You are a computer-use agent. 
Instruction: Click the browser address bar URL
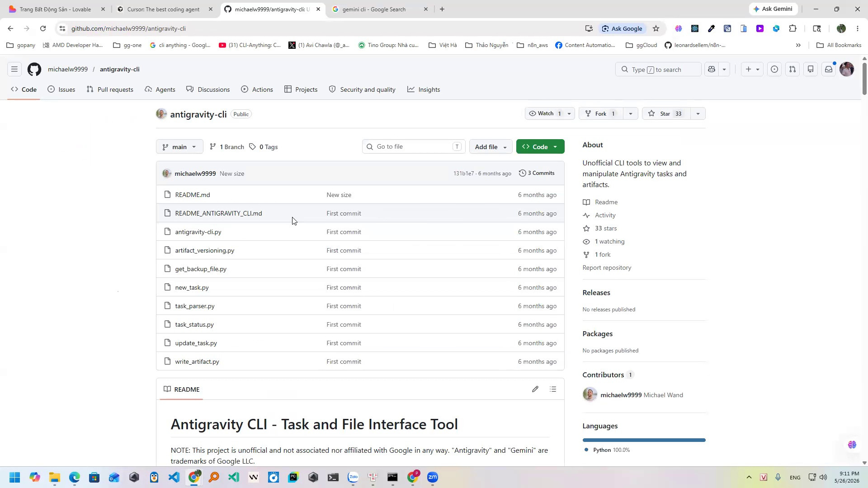[x=128, y=28]
